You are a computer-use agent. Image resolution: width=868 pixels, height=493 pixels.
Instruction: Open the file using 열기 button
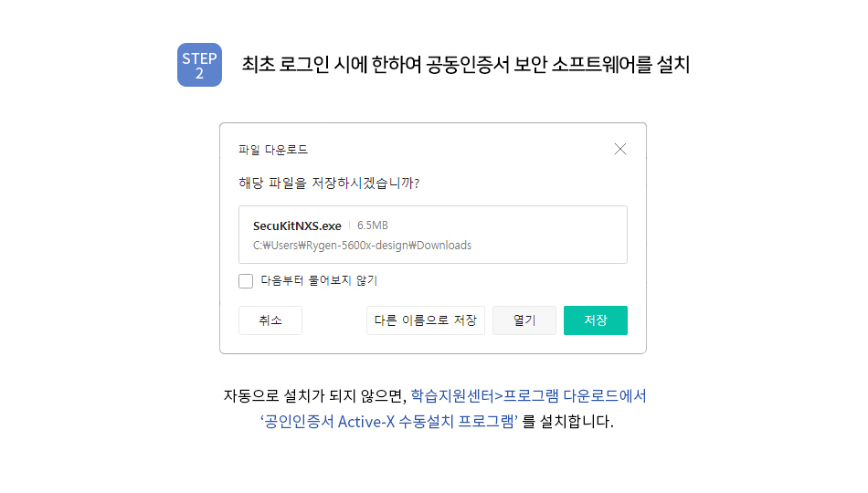click(524, 320)
